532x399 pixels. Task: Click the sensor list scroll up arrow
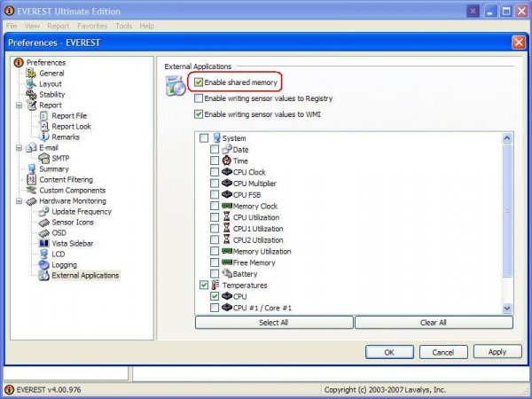coord(507,137)
